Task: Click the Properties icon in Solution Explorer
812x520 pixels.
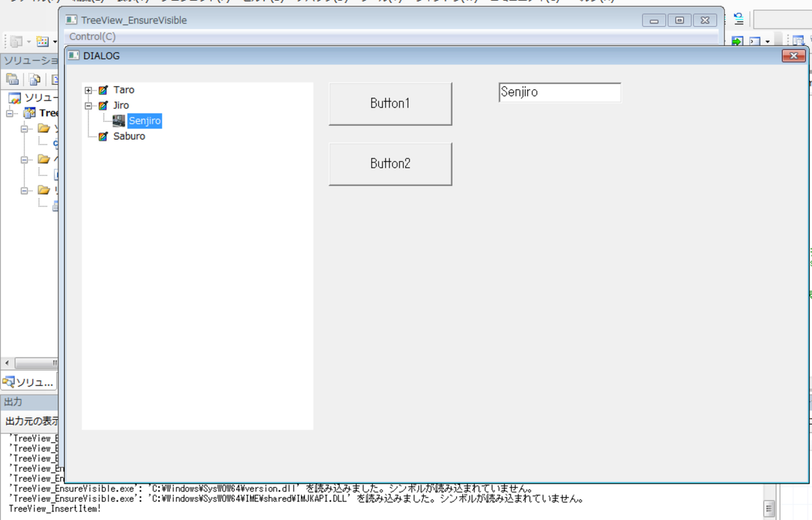Action: 12,79
